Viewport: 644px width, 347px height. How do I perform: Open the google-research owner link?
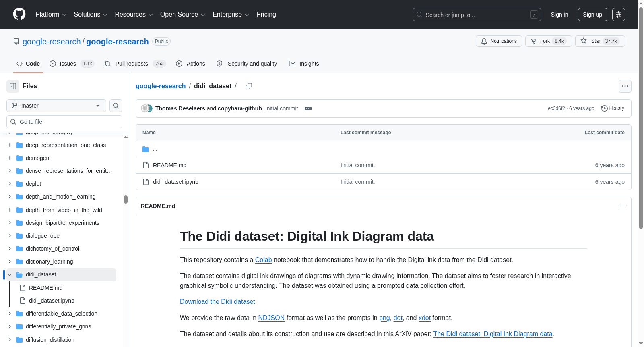point(52,42)
